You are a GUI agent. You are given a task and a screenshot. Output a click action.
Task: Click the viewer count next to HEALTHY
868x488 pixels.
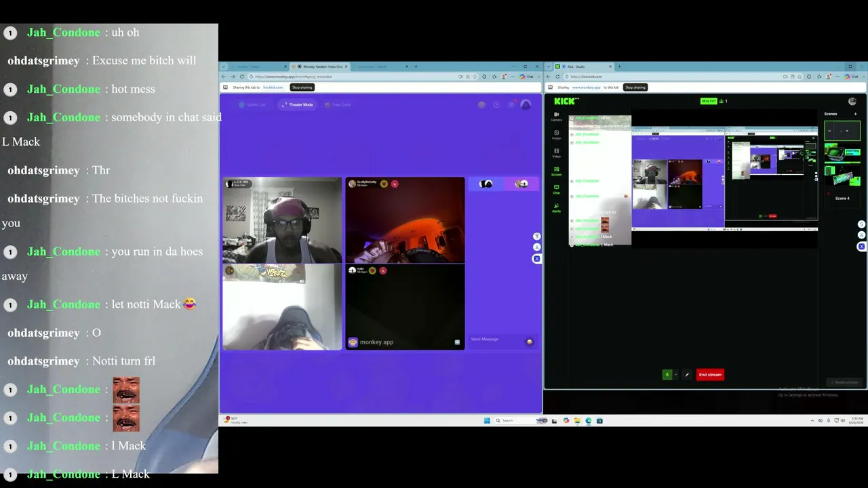click(x=724, y=101)
